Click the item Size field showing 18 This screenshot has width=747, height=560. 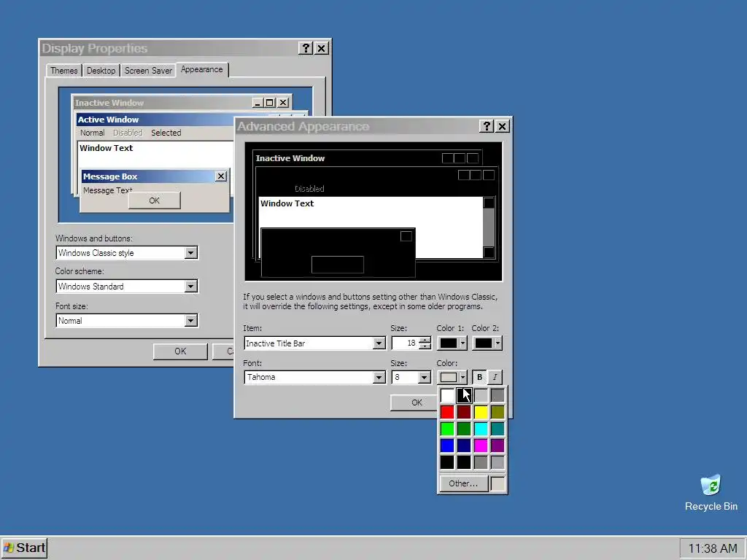[x=405, y=343]
